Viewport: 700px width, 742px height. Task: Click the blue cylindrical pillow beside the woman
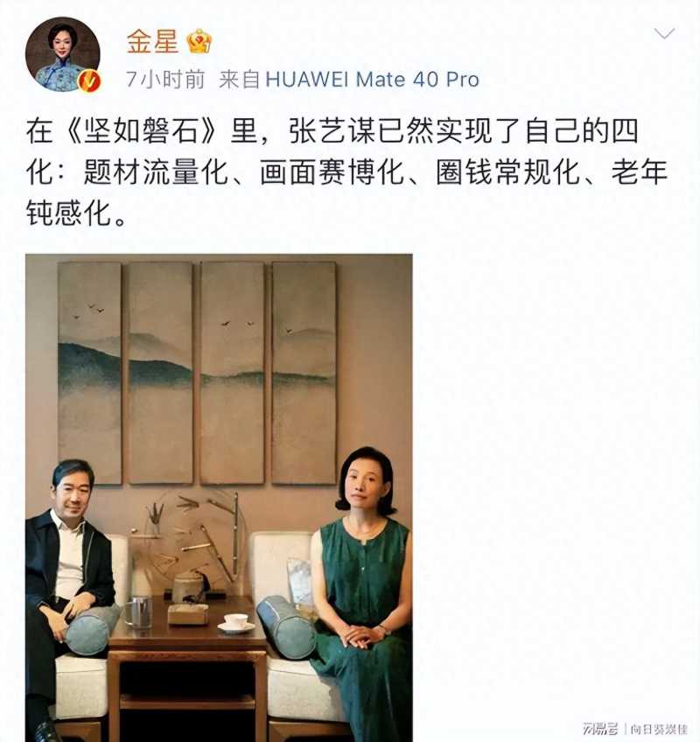point(285,626)
